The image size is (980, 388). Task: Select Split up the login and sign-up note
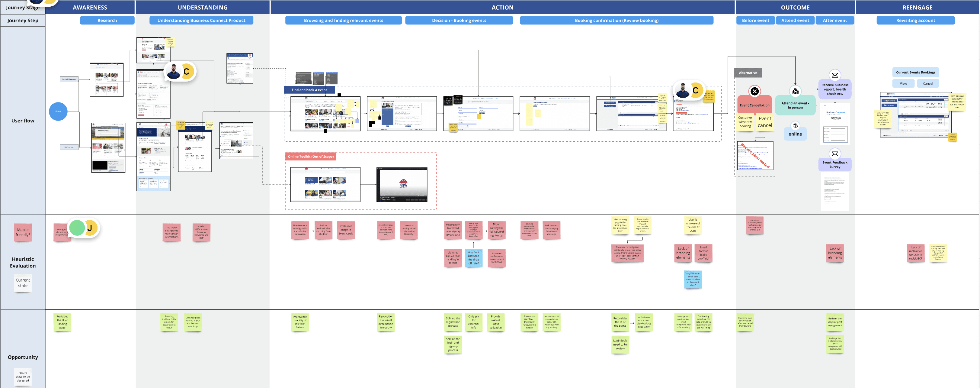(453, 344)
